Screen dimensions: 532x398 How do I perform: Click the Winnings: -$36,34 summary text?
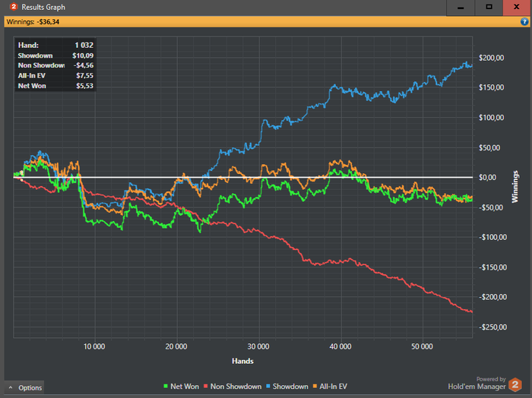point(33,22)
